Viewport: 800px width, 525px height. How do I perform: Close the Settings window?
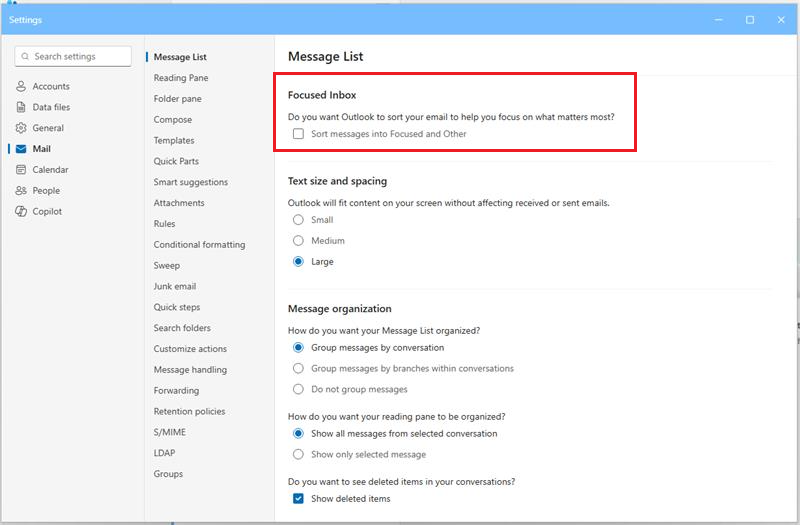pos(781,20)
